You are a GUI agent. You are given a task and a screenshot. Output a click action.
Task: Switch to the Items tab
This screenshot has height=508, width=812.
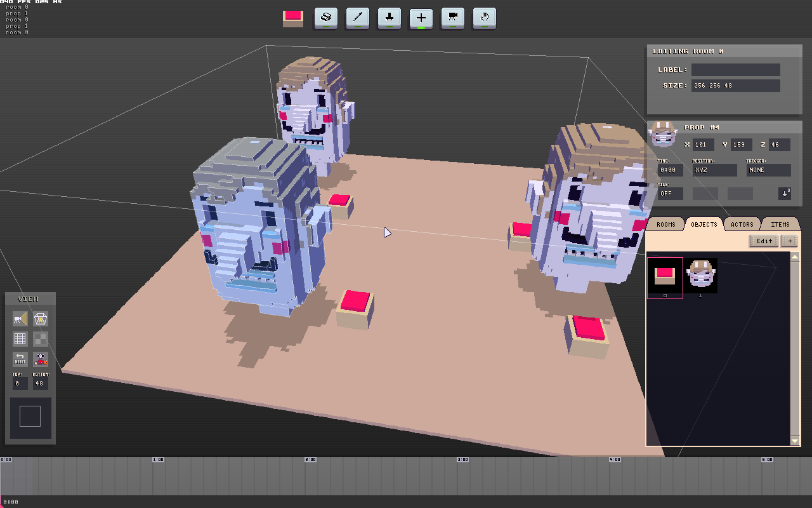pos(780,224)
